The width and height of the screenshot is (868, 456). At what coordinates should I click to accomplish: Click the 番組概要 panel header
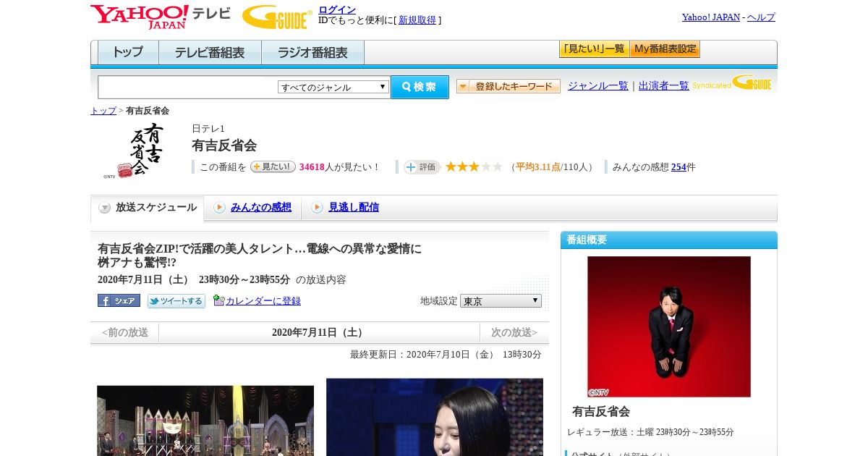coord(669,240)
